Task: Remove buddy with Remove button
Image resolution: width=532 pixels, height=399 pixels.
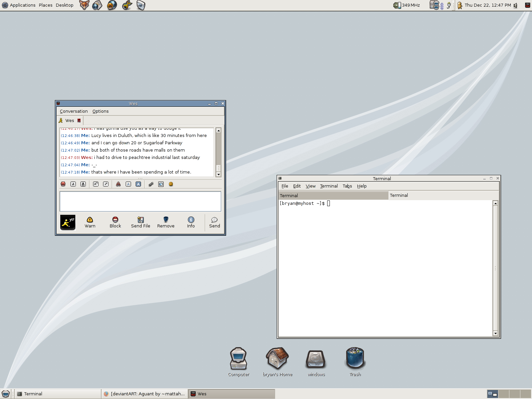Action: 166,222
